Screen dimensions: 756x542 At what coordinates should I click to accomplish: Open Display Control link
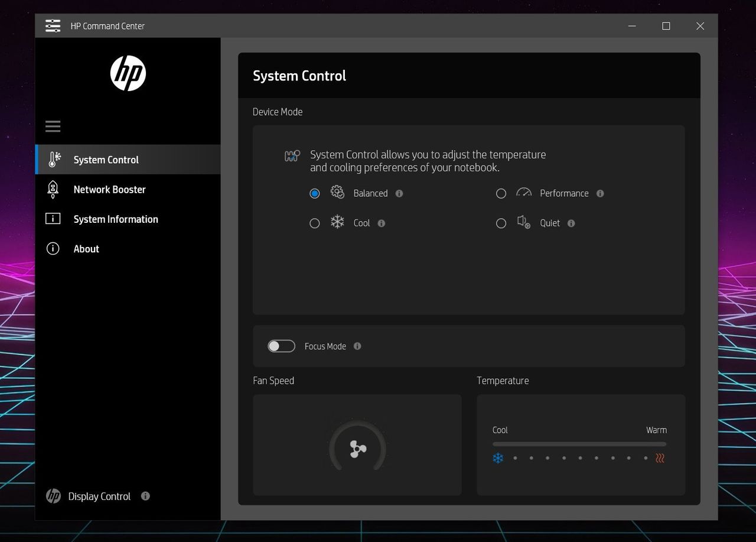pyautogui.click(x=99, y=496)
